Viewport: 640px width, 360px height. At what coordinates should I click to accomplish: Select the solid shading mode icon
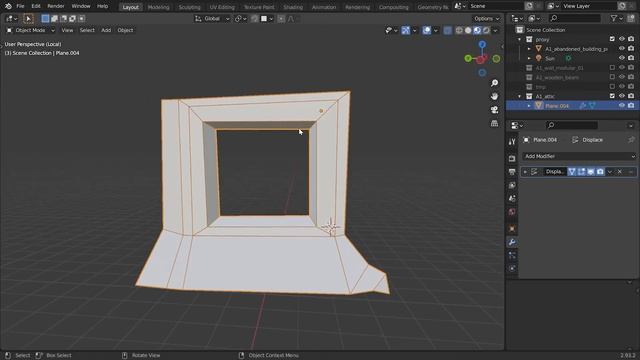(x=468, y=30)
